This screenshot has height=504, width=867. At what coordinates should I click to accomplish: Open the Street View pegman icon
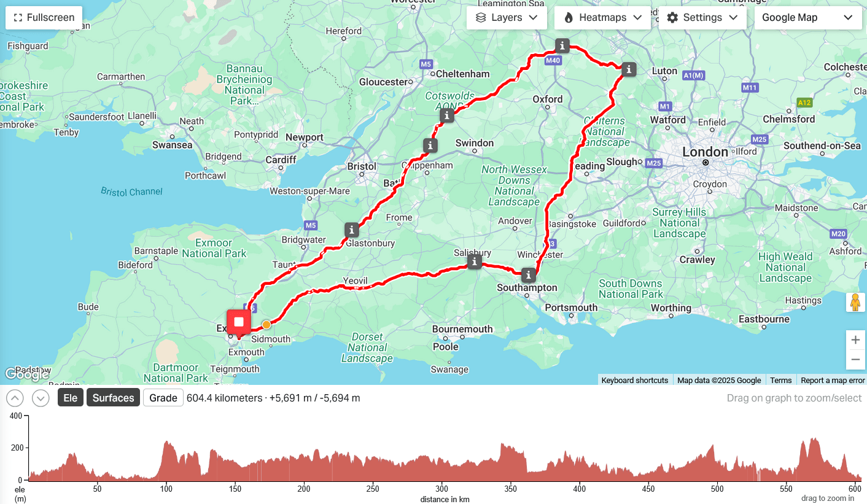pos(855,302)
